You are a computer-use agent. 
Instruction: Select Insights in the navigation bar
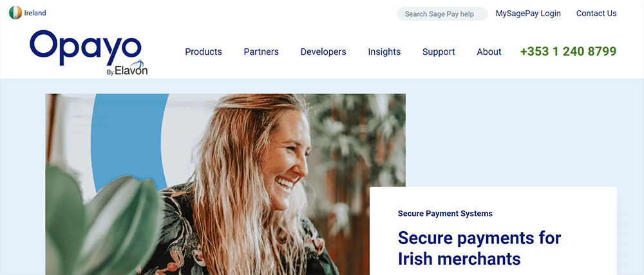pyautogui.click(x=384, y=52)
